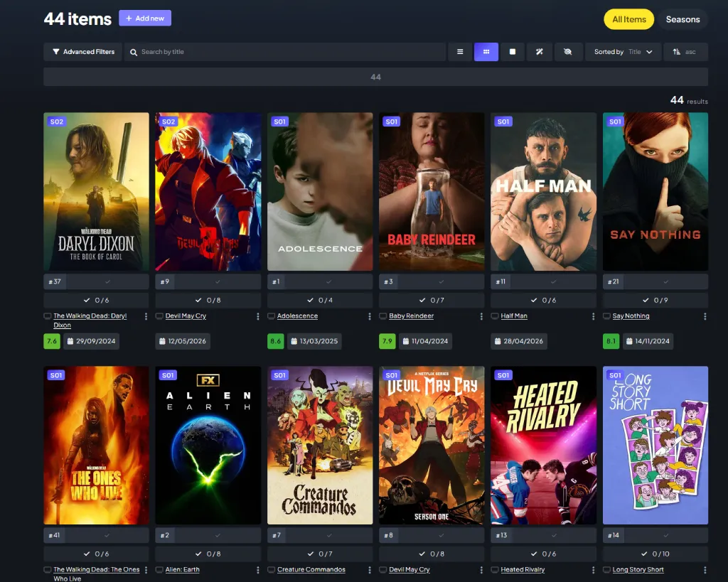Select the large card view icon
Viewport: 728px width, 582px height.
pos(513,52)
